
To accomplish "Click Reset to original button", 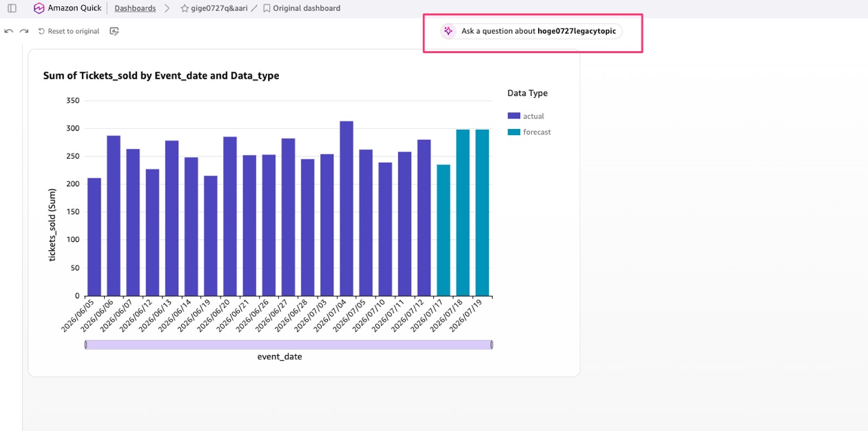I will pos(69,31).
